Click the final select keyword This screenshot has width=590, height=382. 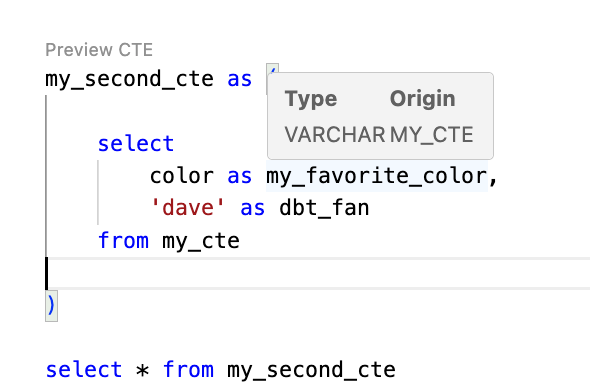(84, 369)
